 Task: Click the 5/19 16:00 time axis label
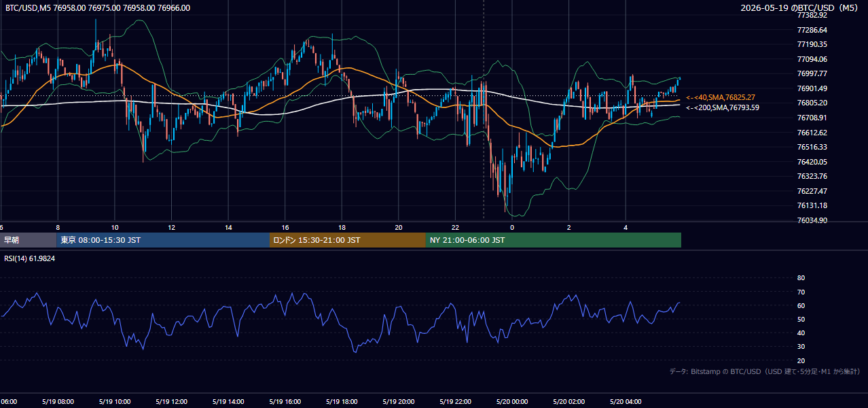285,402
